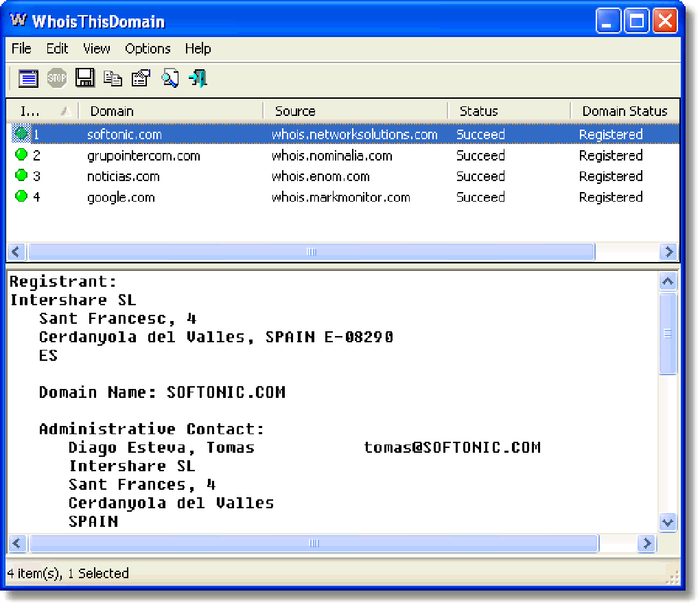Click the Diago Esteva, Tomas line
700x605 pixels.
point(161,447)
